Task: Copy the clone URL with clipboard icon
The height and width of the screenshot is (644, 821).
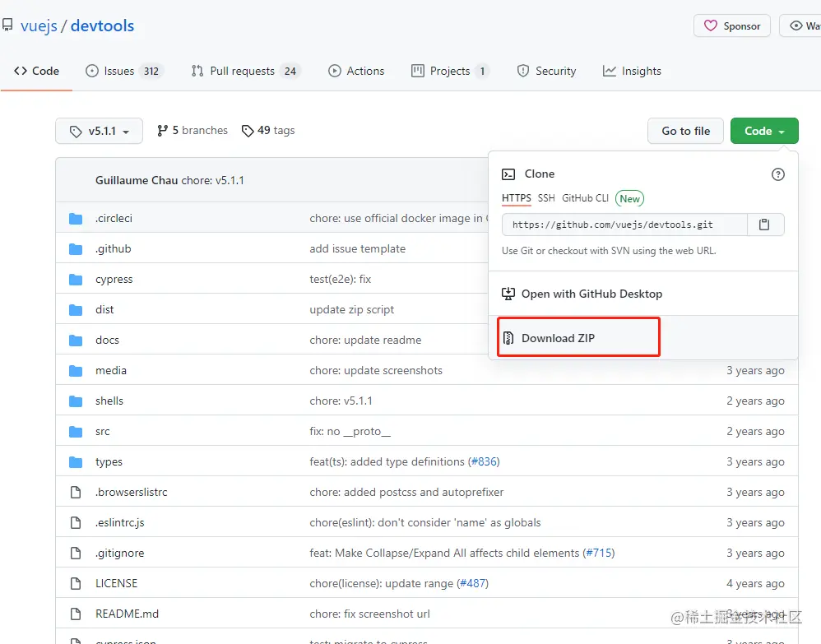Action: 764,225
